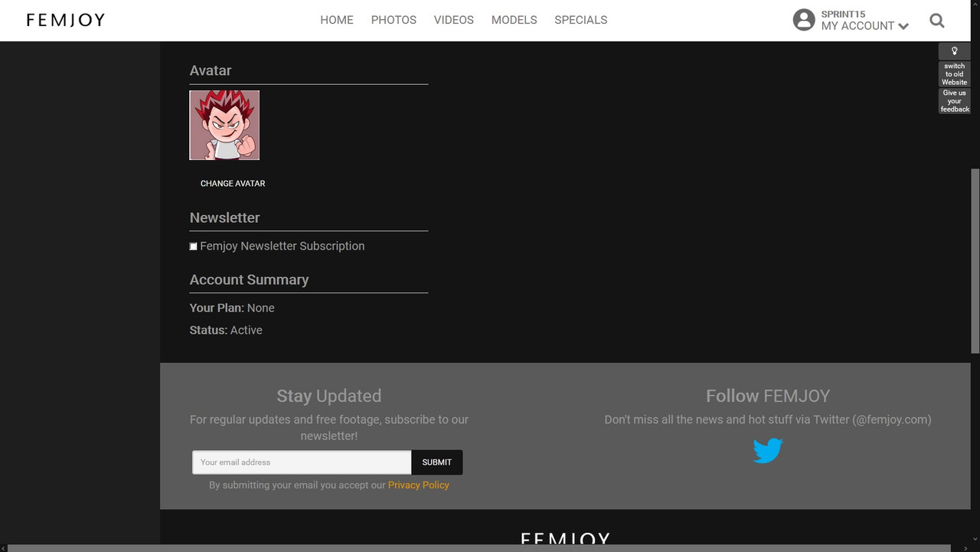The image size is (980, 552).
Task: Click the Avatar section heading
Action: pyautogui.click(x=211, y=70)
